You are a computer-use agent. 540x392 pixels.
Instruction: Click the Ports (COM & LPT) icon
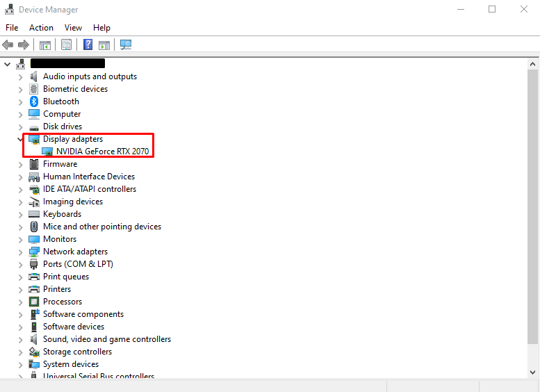[x=34, y=264]
